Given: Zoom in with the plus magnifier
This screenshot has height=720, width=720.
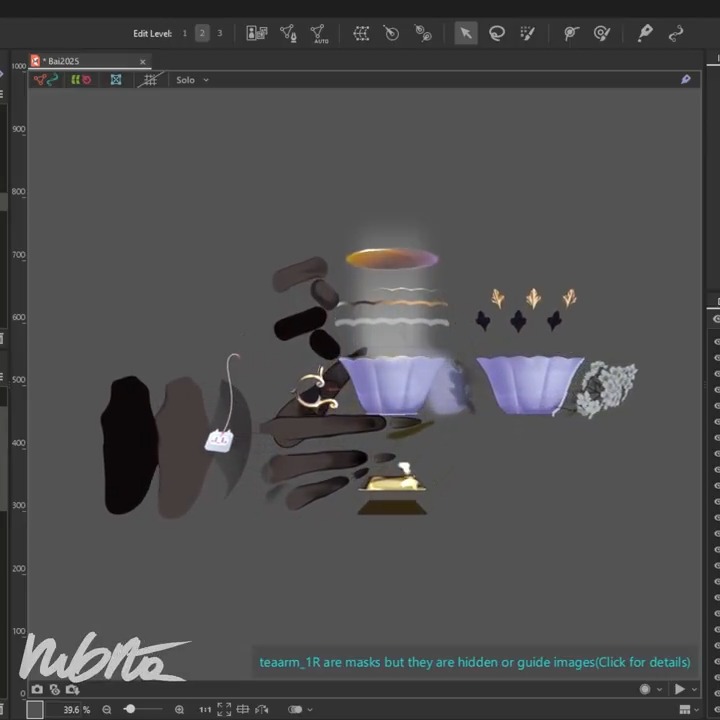Looking at the screenshot, I should pos(180,710).
